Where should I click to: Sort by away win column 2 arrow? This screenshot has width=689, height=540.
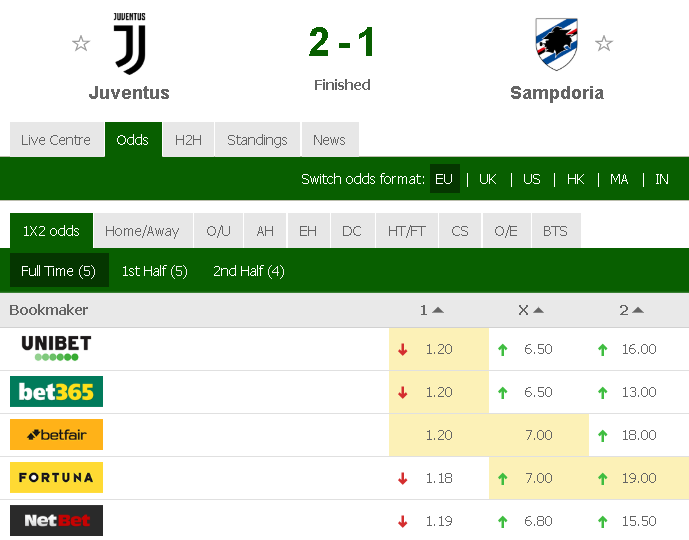[x=638, y=310]
